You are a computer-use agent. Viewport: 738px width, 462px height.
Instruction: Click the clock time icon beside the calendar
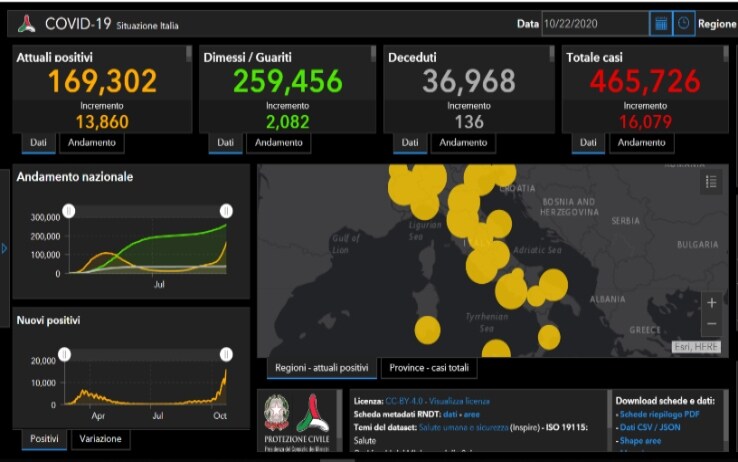coord(684,23)
